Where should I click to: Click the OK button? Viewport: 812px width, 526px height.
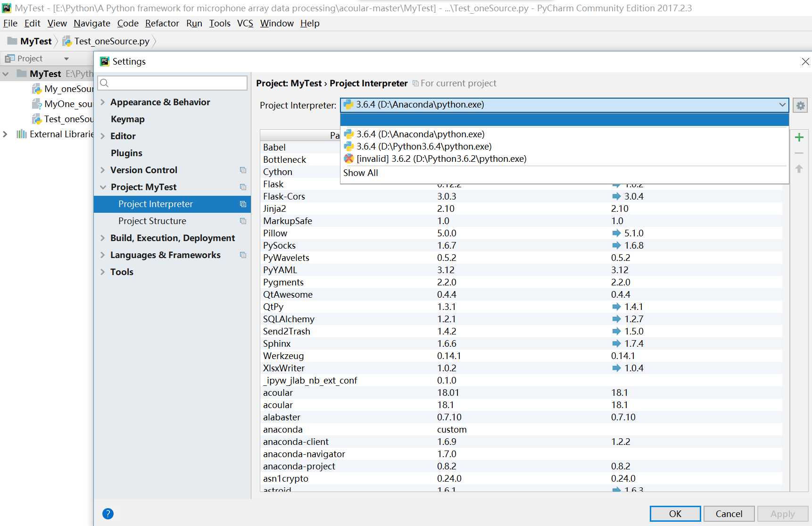(x=675, y=514)
